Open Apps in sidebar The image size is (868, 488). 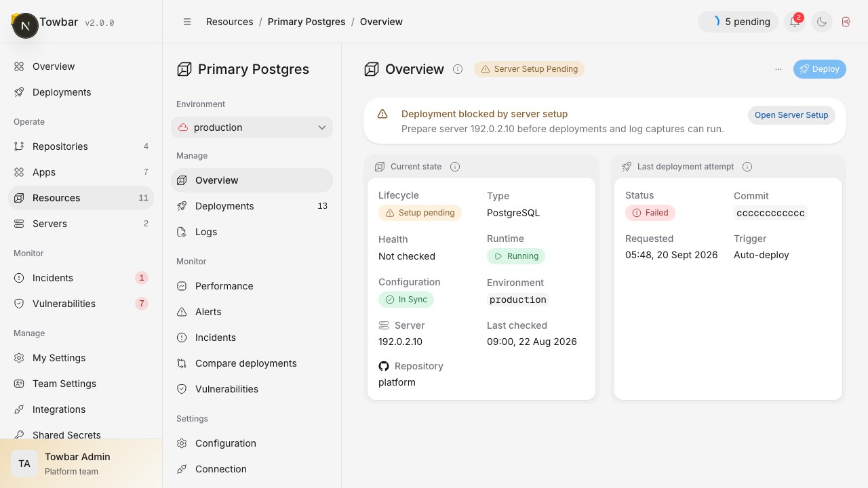(81, 172)
